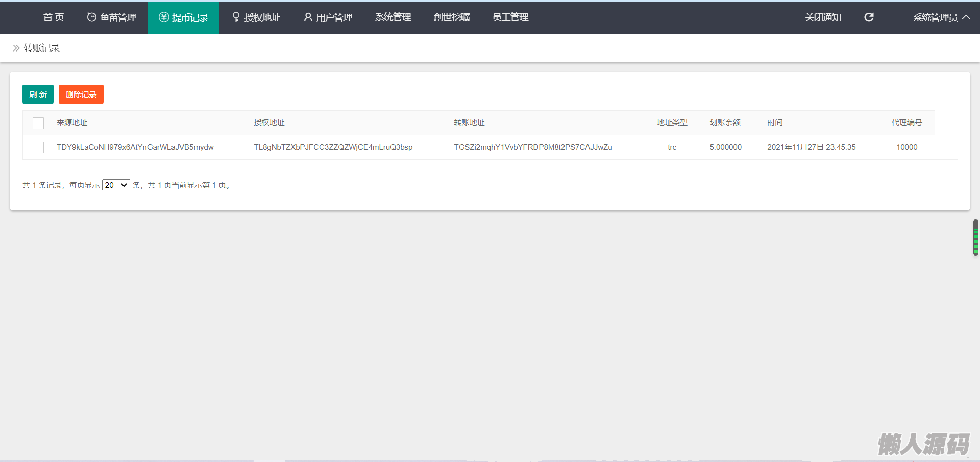Click the yen icon on 提币记录 tab

[x=164, y=17]
